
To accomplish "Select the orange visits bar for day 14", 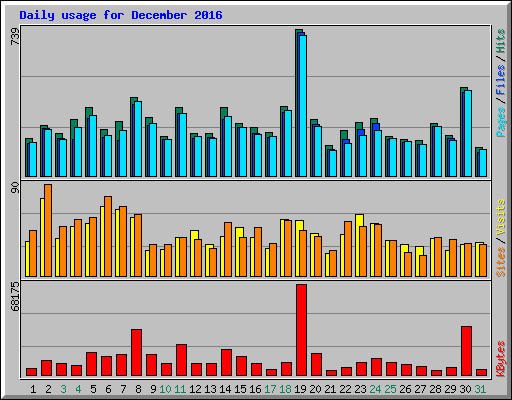I will (228, 249).
